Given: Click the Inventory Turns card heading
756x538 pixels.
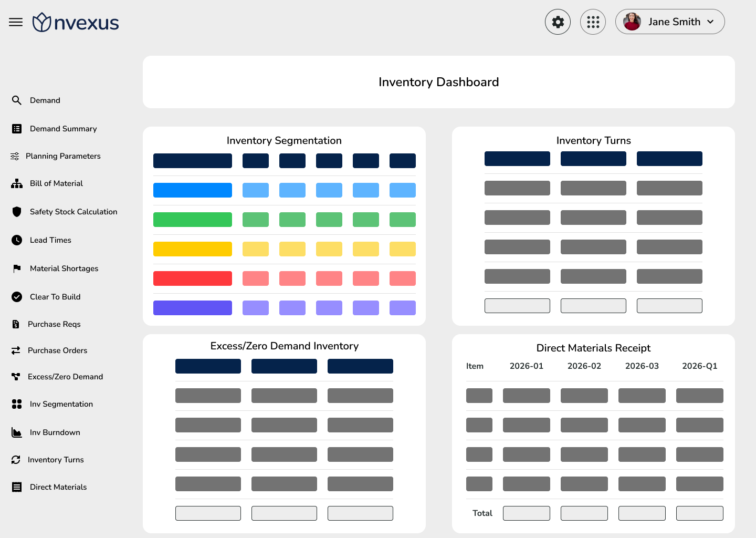Looking at the screenshot, I should [x=594, y=140].
